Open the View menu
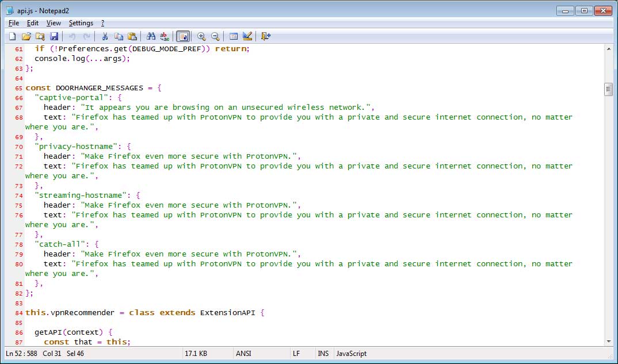This screenshot has width=618, height=364. [x=54, y=23]
